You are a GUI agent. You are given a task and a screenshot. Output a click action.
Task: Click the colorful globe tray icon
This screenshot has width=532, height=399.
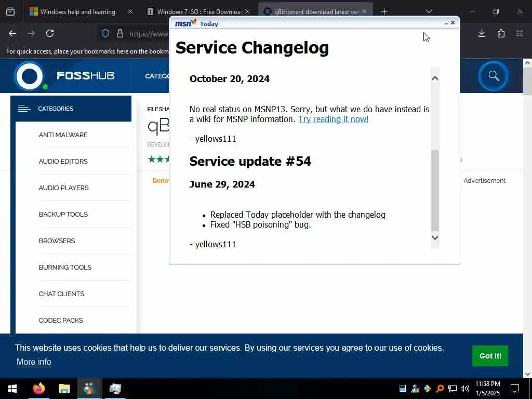pos(428,389)
